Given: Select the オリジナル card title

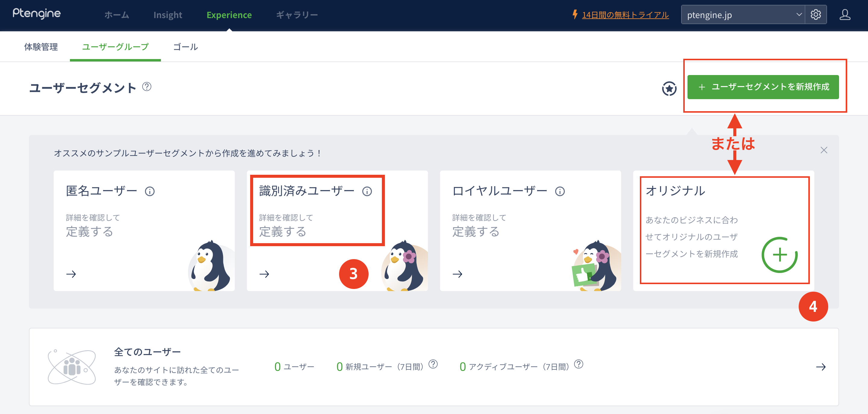Looking at the screenshot, I should tap(675, 191).
